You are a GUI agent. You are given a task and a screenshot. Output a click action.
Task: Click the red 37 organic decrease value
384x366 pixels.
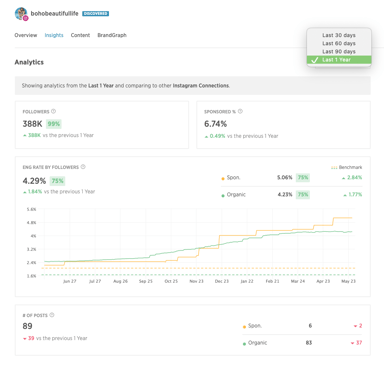coord(359,343)
